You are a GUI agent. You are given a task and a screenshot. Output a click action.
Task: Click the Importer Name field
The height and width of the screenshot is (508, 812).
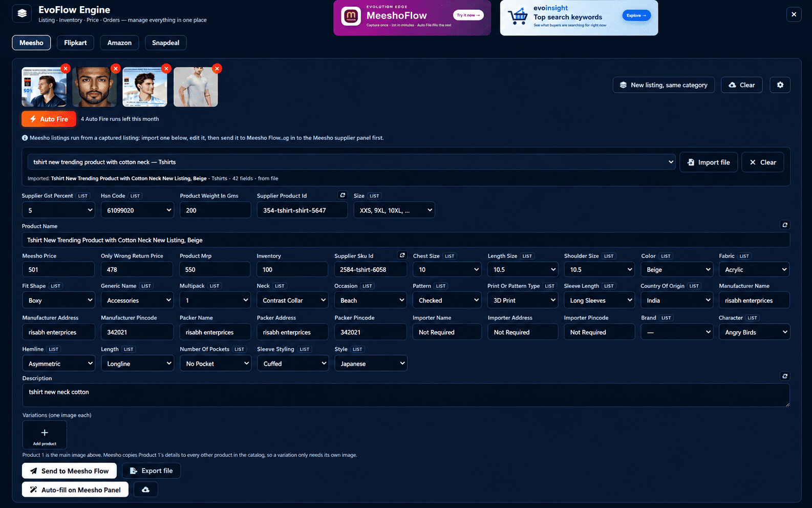point(447,332)
